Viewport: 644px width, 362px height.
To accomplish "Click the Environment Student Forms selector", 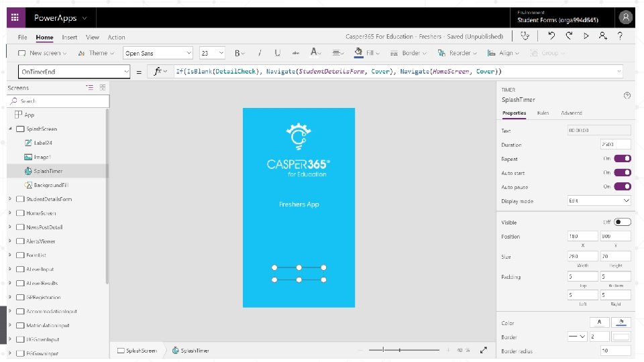I will tap(557, 17).
